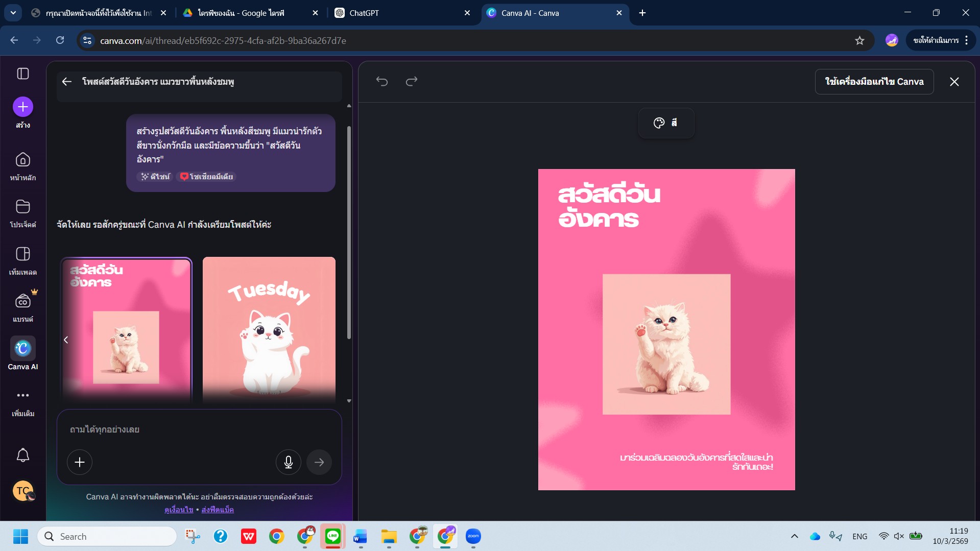This screenshot has height=551, width=980.
Task: Open the notifications bell
Action: [x=23, y=455]
